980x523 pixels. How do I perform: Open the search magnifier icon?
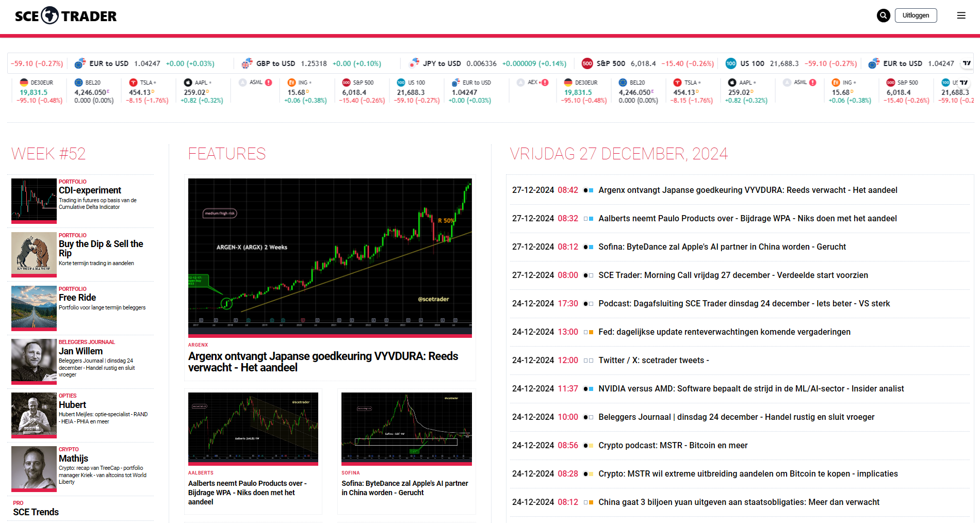(x=884, y=15)
